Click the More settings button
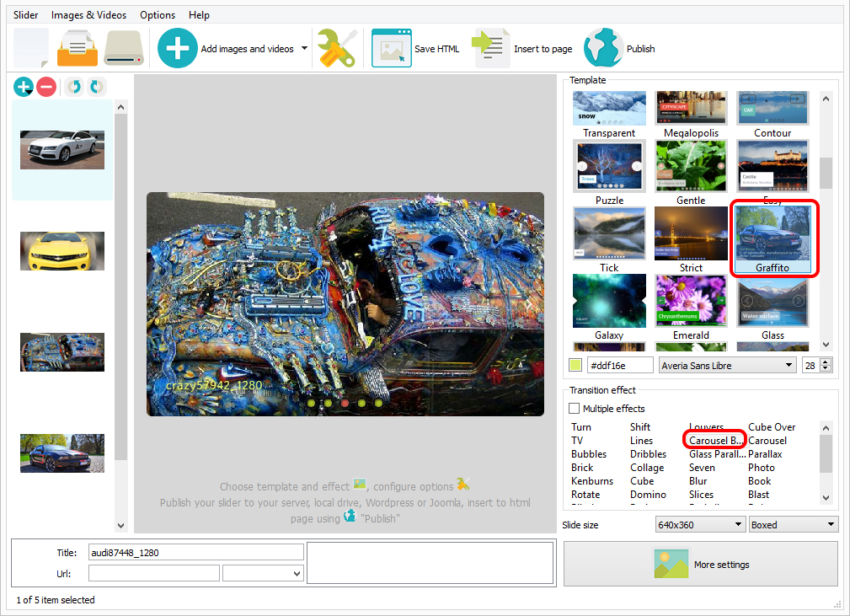 pyautogui.click(x=698, y=563)
